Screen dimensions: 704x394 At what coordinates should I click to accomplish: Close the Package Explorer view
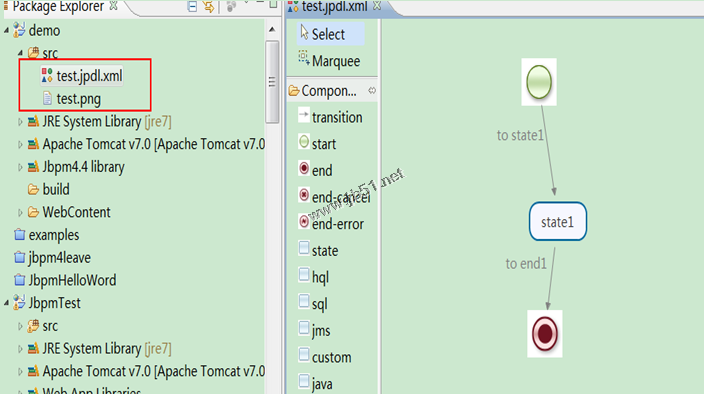[x=114, y=6]
